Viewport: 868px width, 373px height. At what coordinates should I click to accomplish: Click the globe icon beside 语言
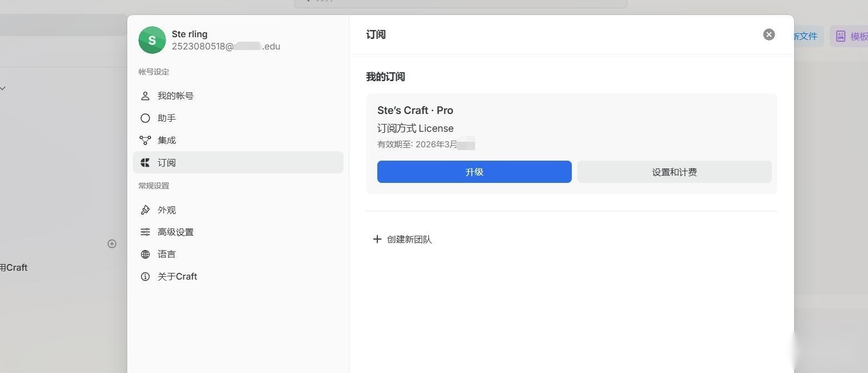145,254
